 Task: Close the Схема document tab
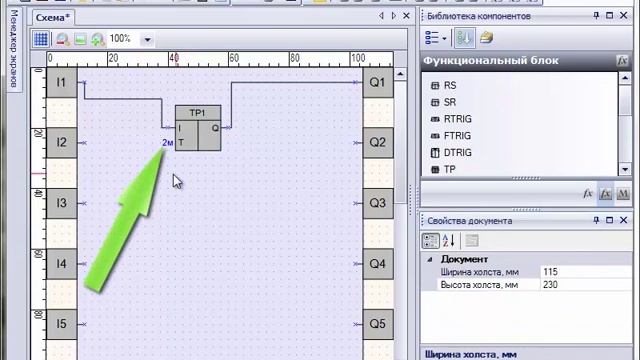point(406,16)
